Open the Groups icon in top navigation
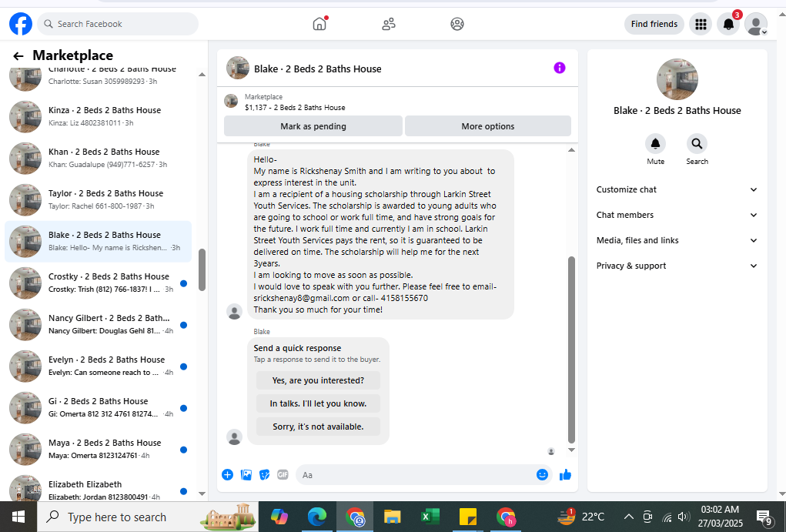The width and height of the screenshot is (786, 532). (457, 24)
